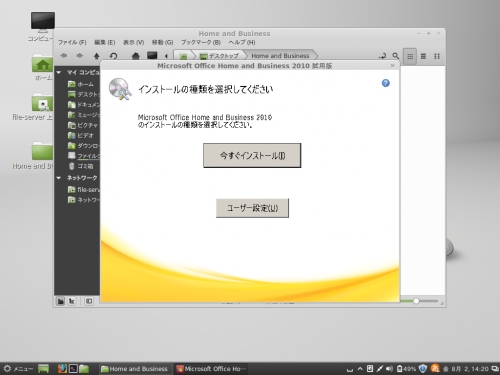Show tree view in sidebar bottom button

pyautogui.click(x=71, y=301)
